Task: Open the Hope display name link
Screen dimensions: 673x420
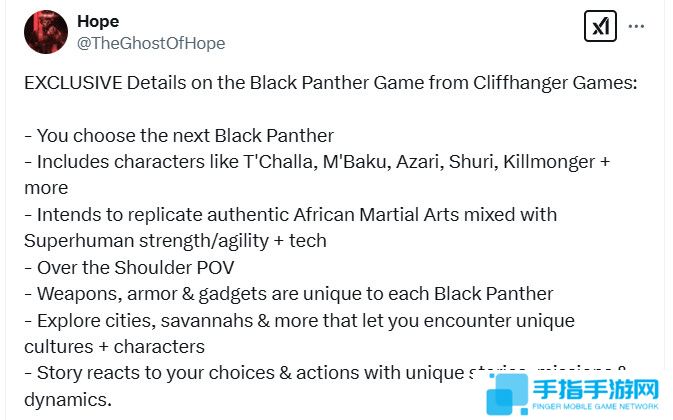Action: pos(98,21)
